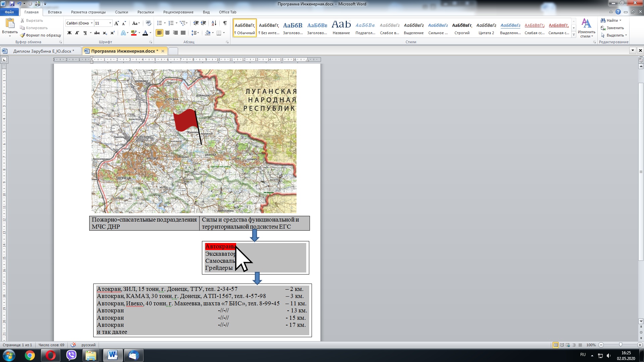Toggle subscript formatting
This screenshot has height=362, width=644.
(x=105, y=33)
